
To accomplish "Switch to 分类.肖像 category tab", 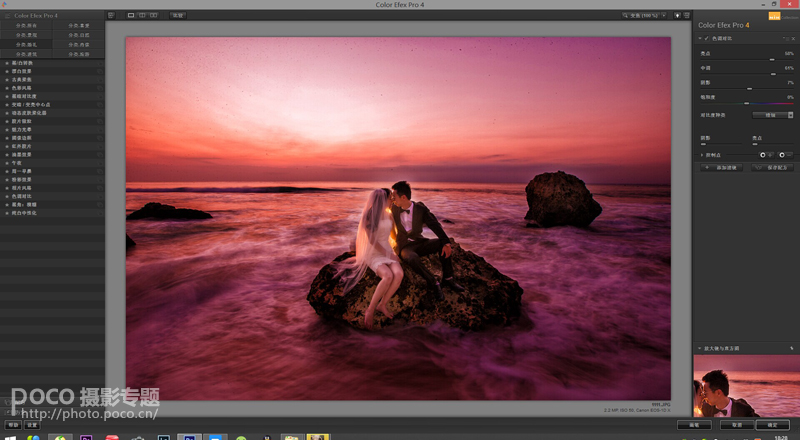I will [79, 44].
